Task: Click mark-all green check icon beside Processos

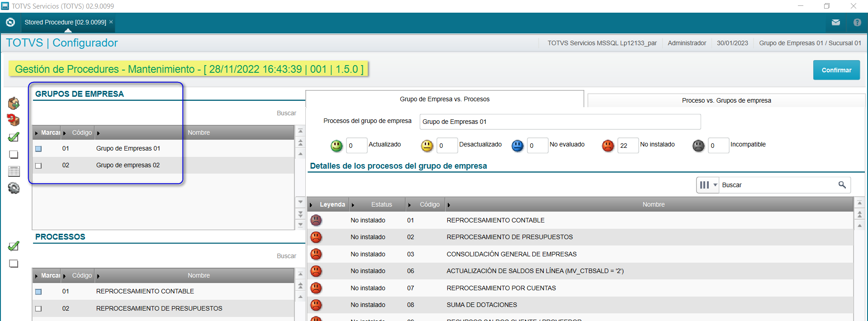Action: [x=14, y=246]
